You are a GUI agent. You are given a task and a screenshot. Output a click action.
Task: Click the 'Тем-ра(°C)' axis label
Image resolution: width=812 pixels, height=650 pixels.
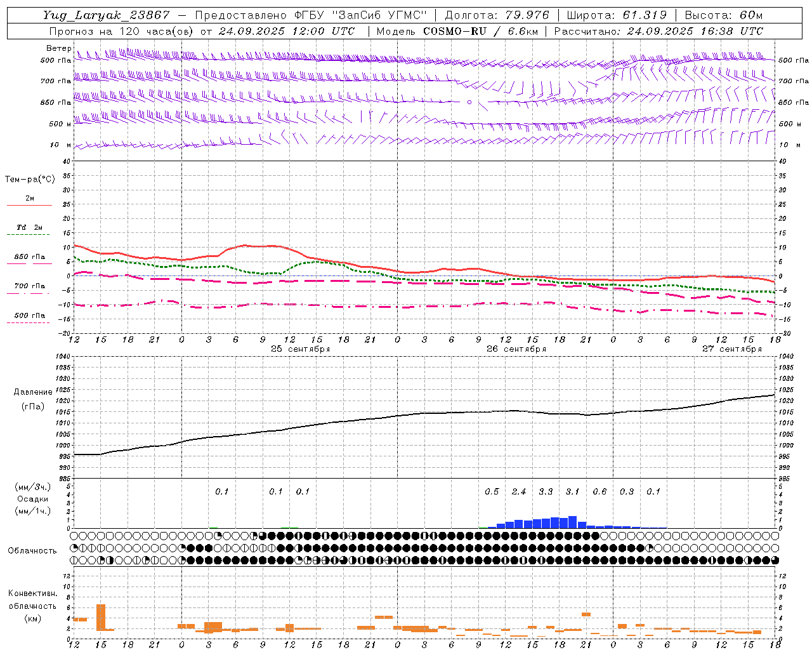coord(30,180)
